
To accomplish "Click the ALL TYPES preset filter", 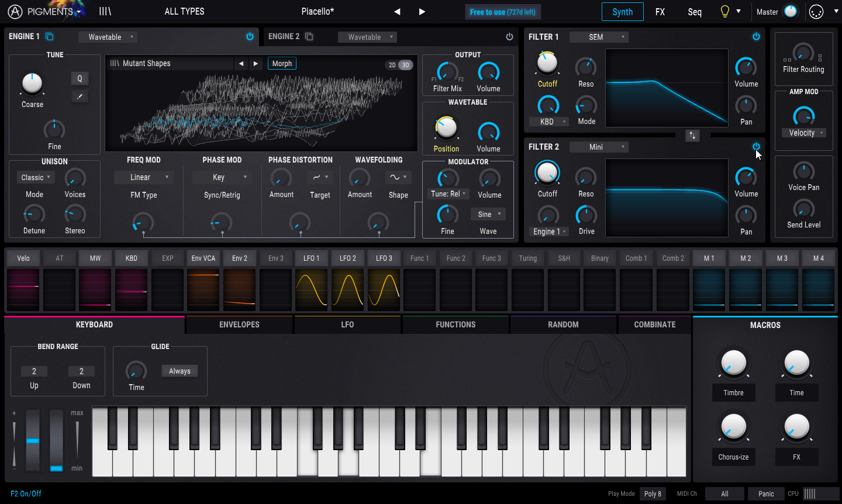I will pyautogui.click(x=184, y=12).
